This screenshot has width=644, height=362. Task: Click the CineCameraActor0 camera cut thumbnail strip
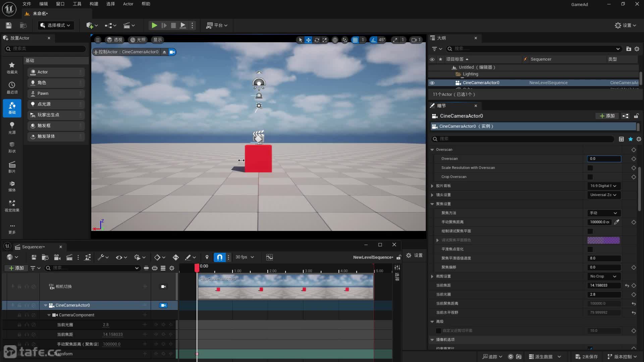285,287
